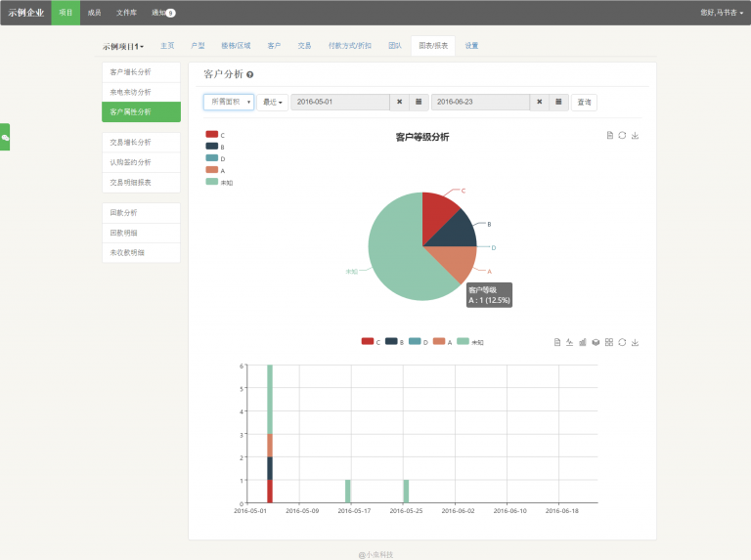Download the pie chart as image
This screenshot has width=751, height=560.
[636, 135]
